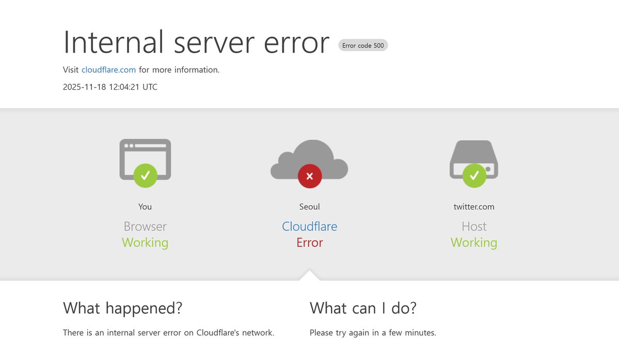The width and height of the screenshot is (619, 364).
Task: Click the 'What happened?' heading
Action: [x=123, y=308]
